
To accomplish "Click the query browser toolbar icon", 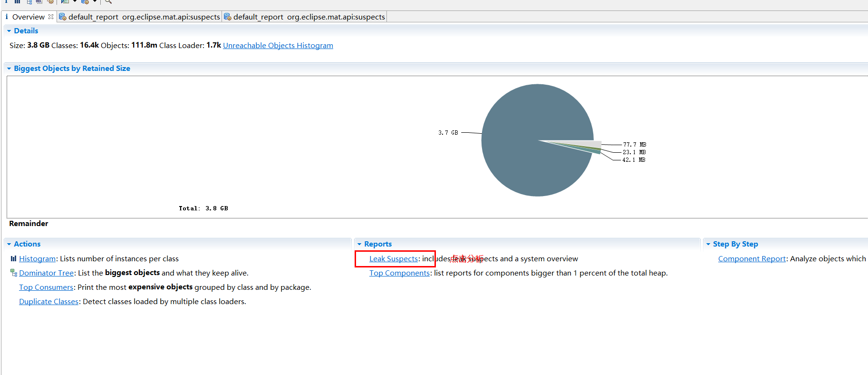I will [65, 1].
